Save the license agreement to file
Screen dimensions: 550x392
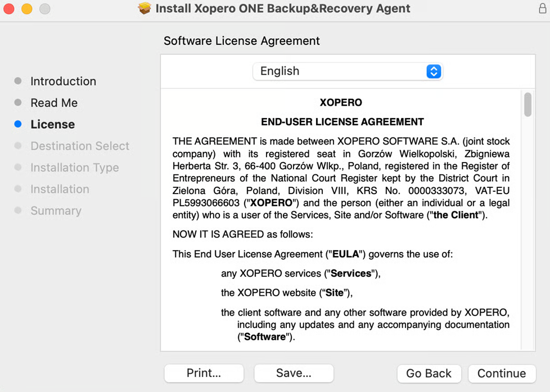[x=294, y=373]
